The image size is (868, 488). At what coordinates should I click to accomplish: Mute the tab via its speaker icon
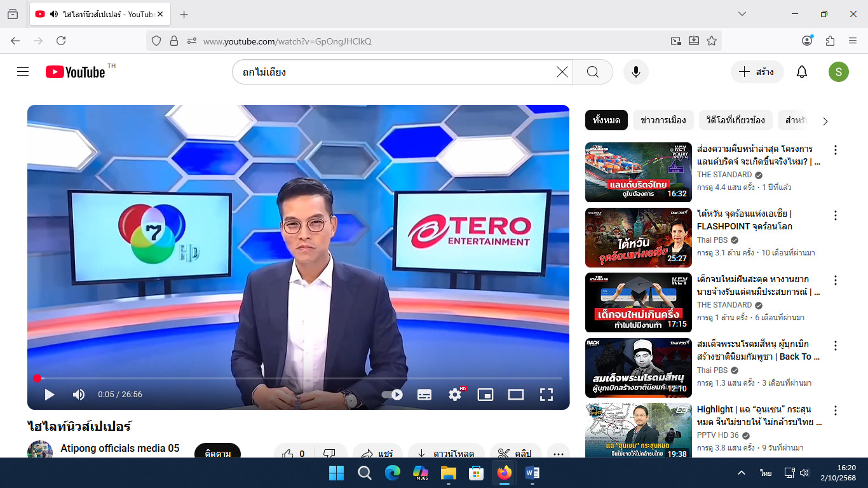pyautogui.click(x=53, y=14)
